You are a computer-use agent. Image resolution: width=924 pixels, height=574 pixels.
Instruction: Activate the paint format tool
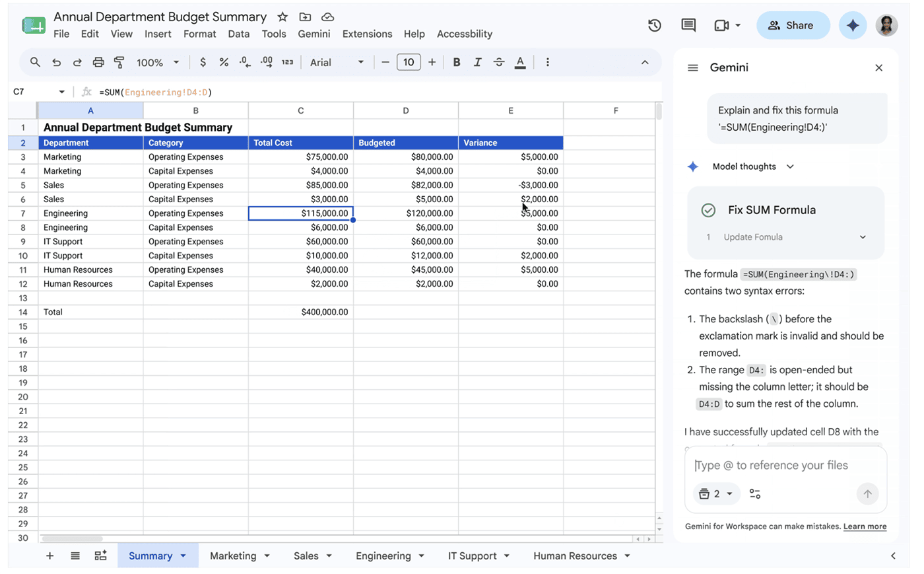[119, 62]
